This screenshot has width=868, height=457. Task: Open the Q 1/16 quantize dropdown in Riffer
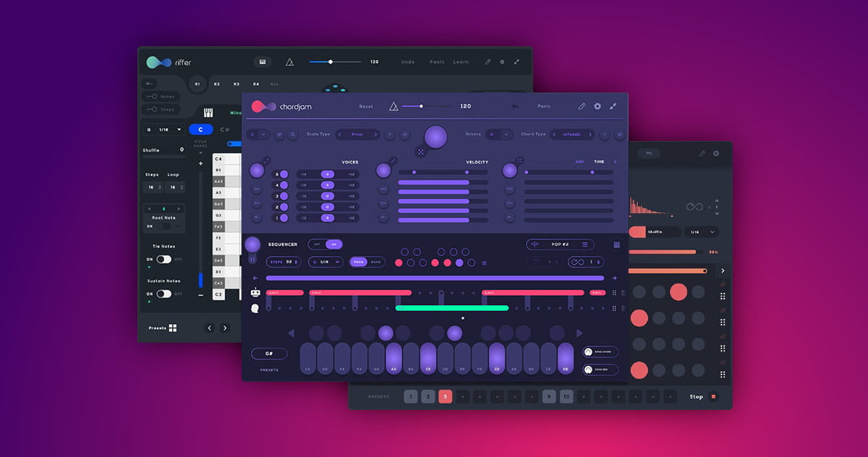[x=164, y=129]
